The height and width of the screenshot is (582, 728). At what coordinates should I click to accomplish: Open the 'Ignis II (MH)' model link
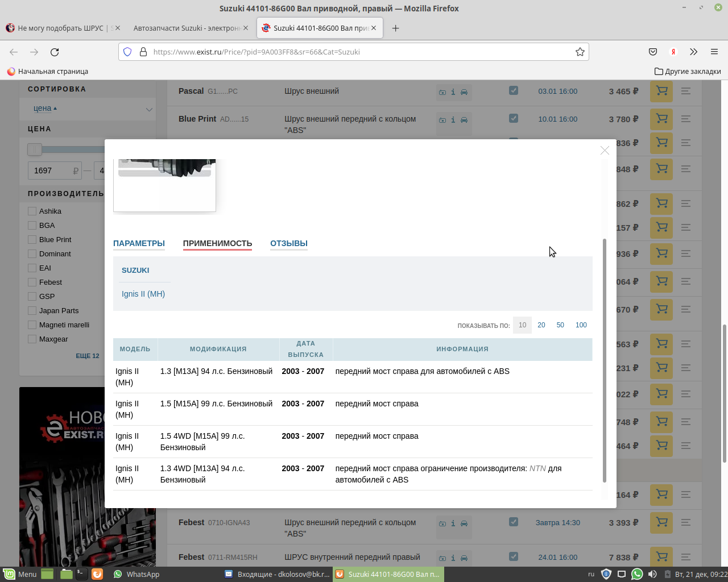[143, 294]
